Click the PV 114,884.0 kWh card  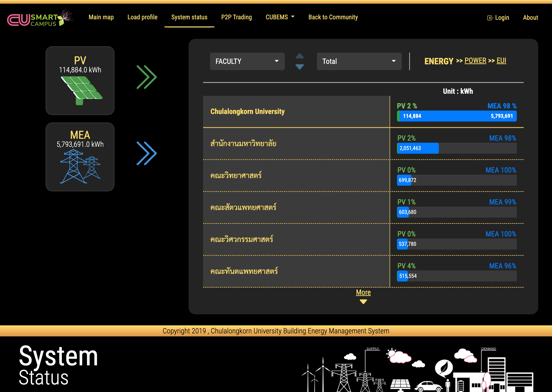tap(80, 81)
